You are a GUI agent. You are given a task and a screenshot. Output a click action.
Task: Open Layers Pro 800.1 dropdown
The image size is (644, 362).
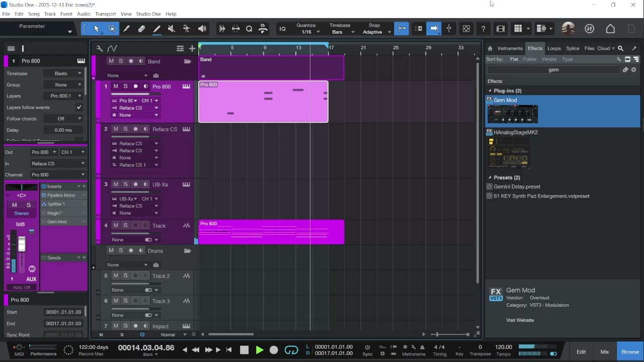(x=64, y=96)
